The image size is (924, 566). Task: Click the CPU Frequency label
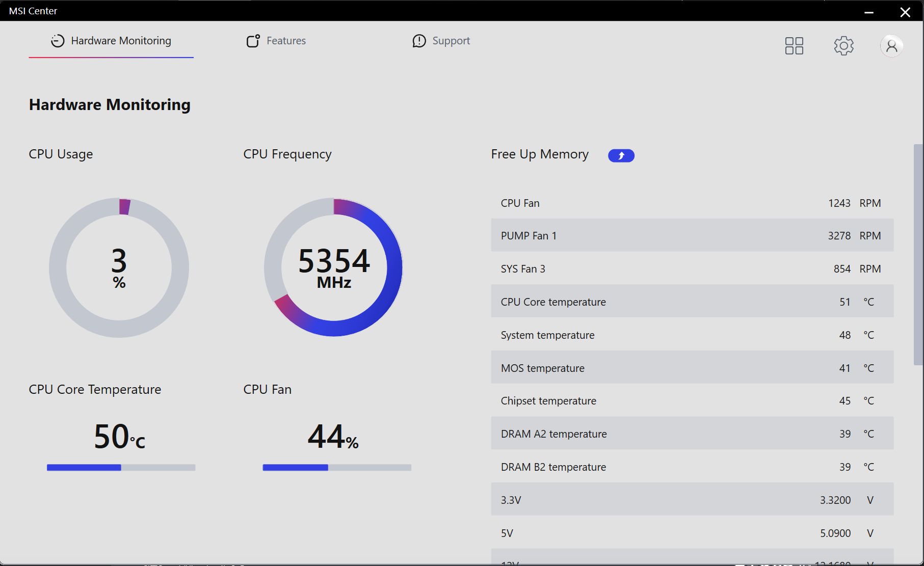[x=287, y=154]
